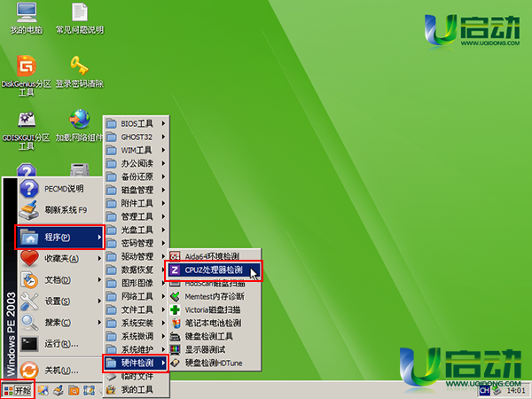
Task: Click the CH language indicator in tray
Action: 484,391
